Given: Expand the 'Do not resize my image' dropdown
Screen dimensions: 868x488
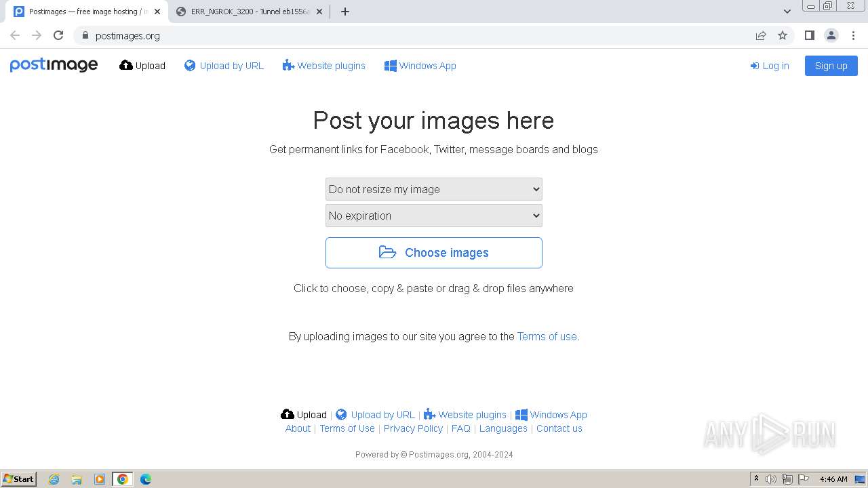Looking at the screenshot, I should pyautogui.click(x=434, y=189).
